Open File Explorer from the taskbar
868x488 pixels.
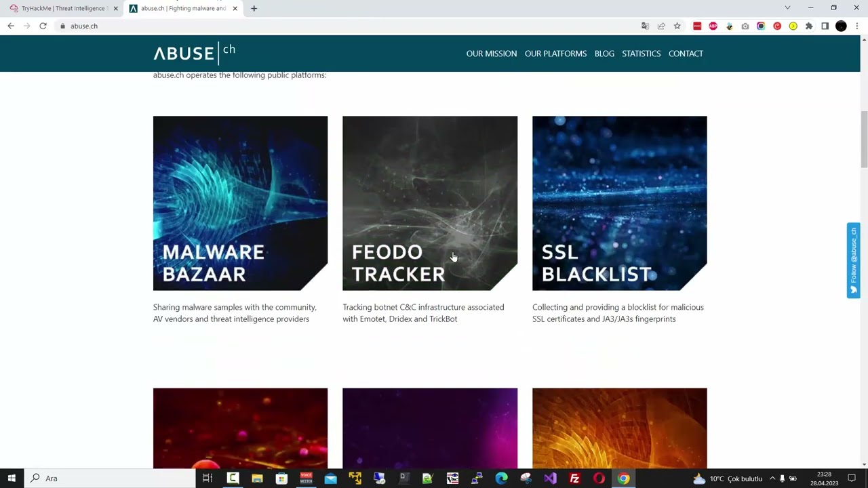pyautogui.click(x=257, y=479)
